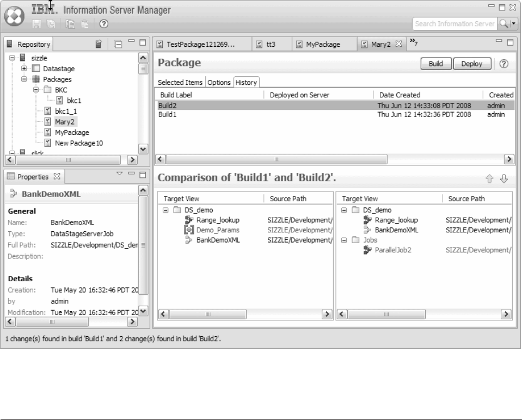Collapse the sizzle server node

pos(12,58)
